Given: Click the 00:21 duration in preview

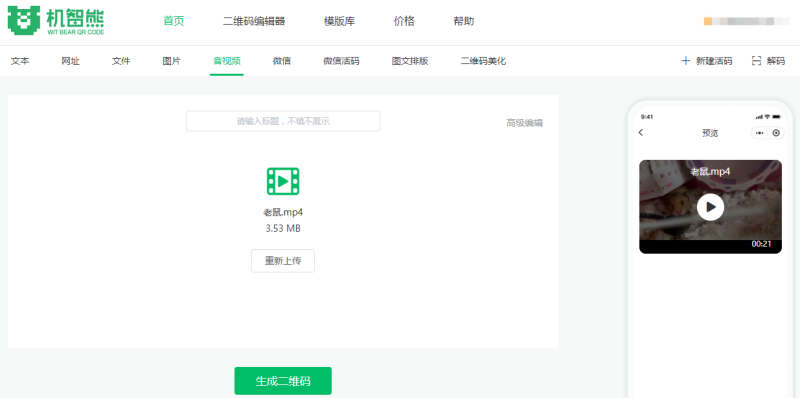Looking at the screenshot, I should 761,244.
